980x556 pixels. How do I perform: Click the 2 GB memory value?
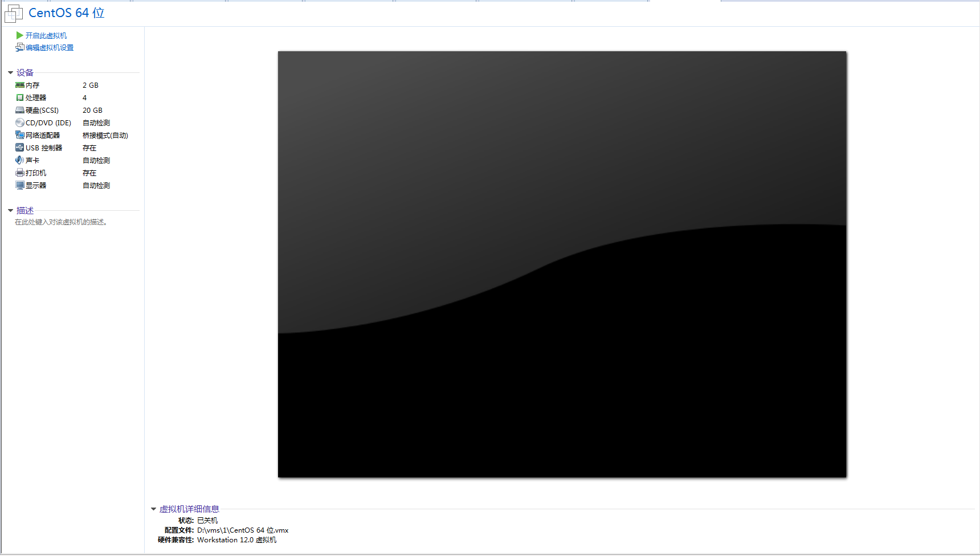tap(91, 85)
